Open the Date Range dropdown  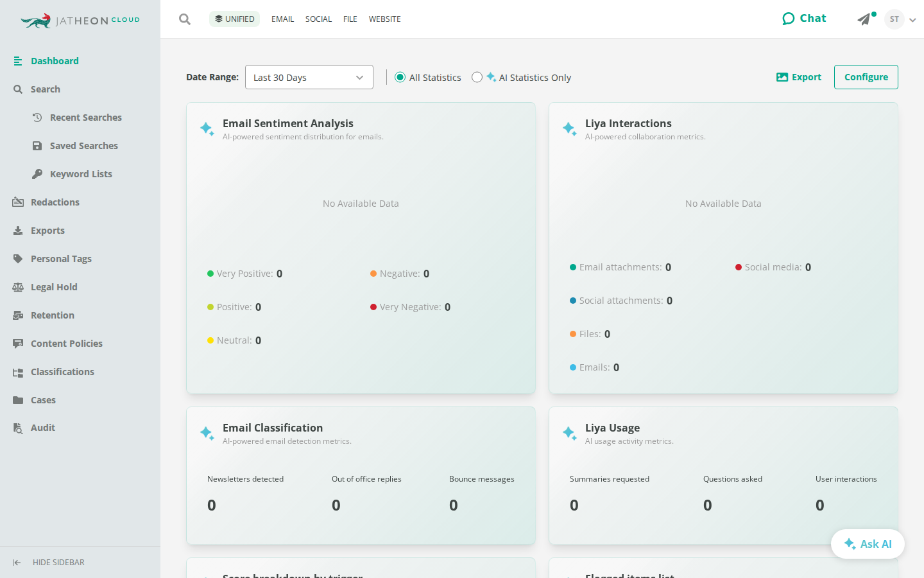coord(309,77)
